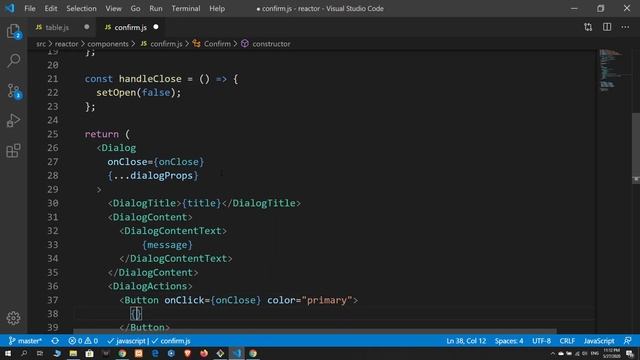Change end of line sequence CRLF
This screenshot has height=360, width=640.
[567, 341]
